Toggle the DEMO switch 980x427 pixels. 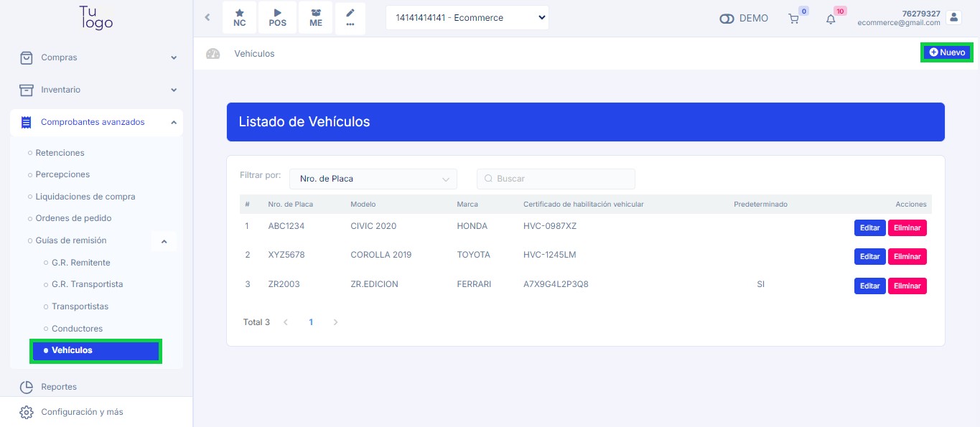[x=727, y=19]
